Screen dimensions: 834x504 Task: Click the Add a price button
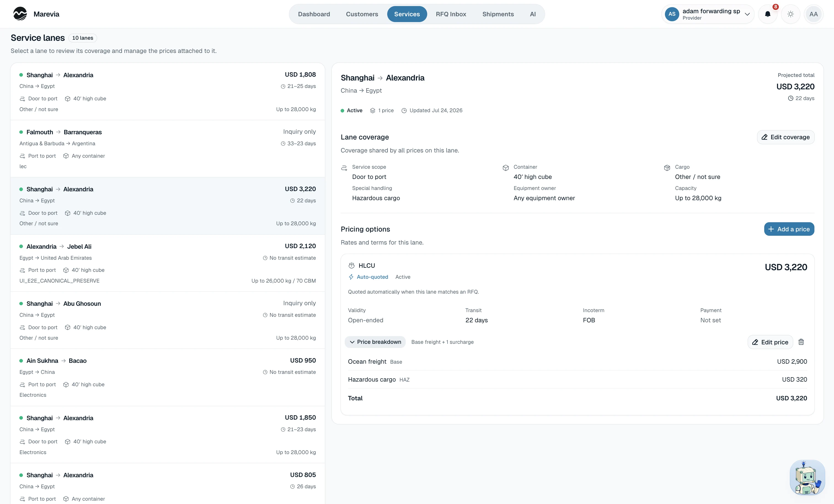pos(789,229)
